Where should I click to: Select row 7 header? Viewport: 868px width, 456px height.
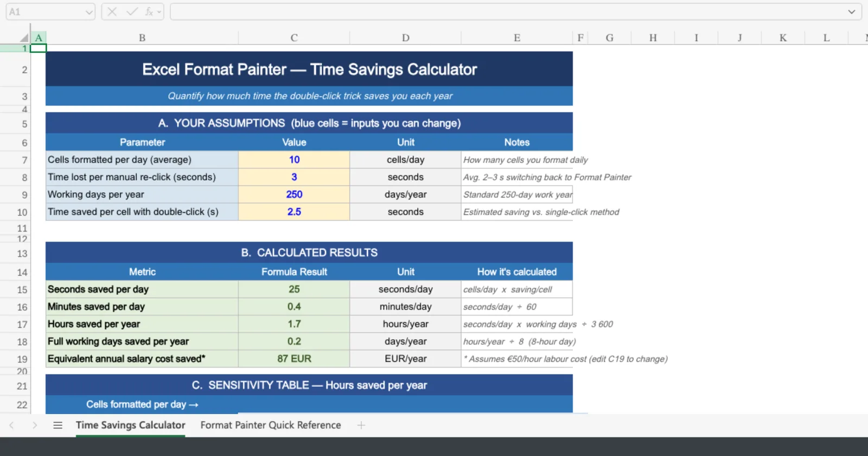15,160
